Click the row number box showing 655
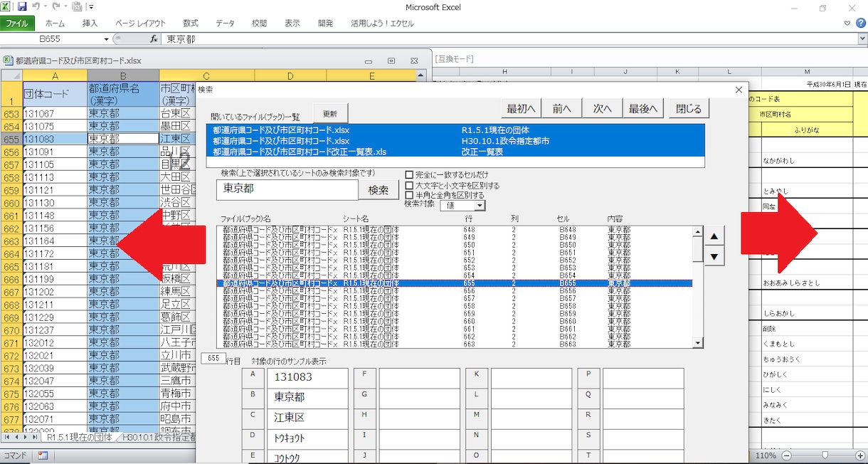 tap(213, 359)
